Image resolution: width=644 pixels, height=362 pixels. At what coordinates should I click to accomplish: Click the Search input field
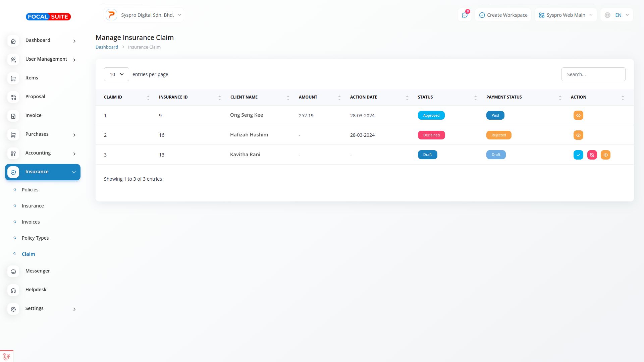593,74
